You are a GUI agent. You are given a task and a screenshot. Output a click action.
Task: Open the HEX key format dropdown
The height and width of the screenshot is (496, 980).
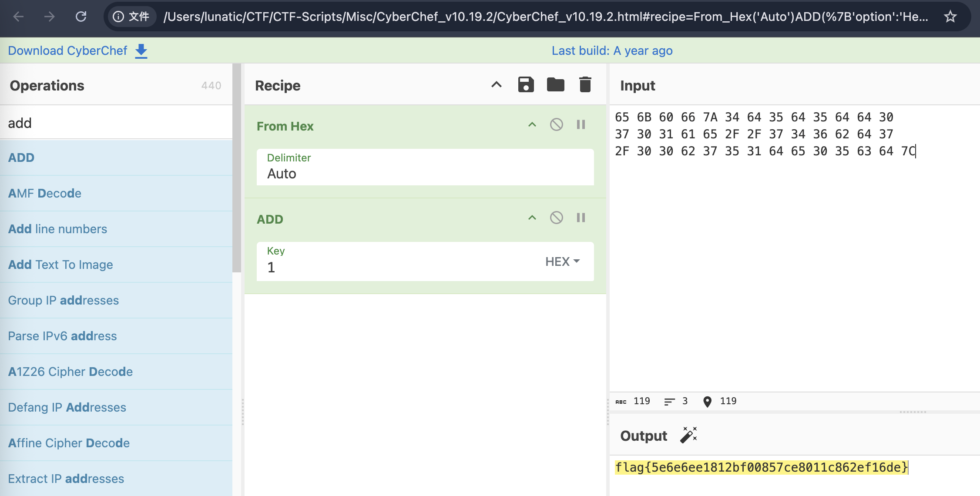pos(562,261)
